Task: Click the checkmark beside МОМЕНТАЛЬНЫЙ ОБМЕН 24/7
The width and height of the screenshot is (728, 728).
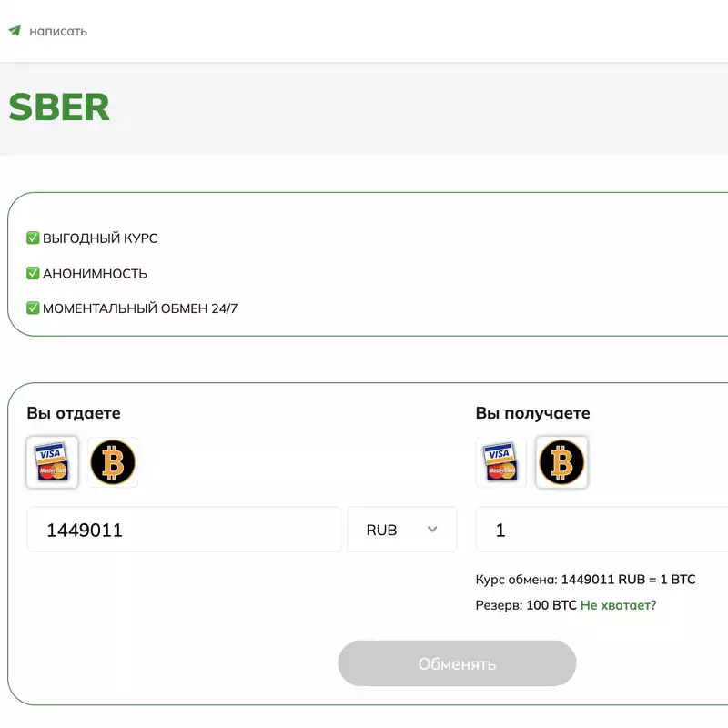Action: 33,308
